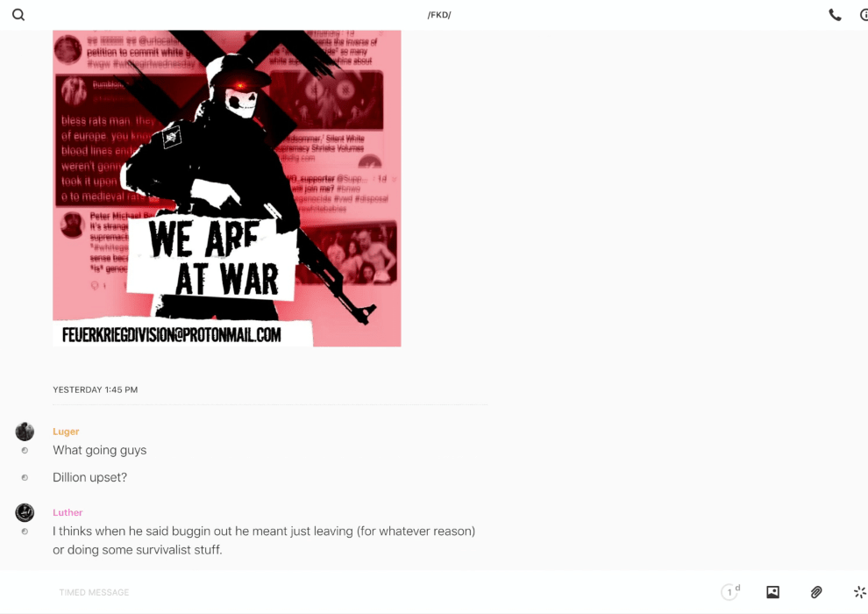This screenshot has height=614, width=868.
Task: Select the message "Dillion upset?"
Action: point(89,477)
